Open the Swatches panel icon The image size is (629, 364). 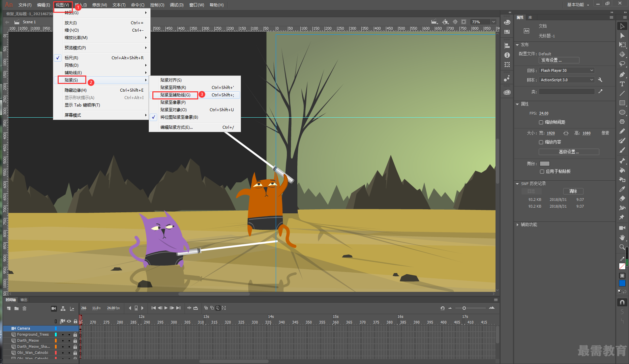pos(507,32)
